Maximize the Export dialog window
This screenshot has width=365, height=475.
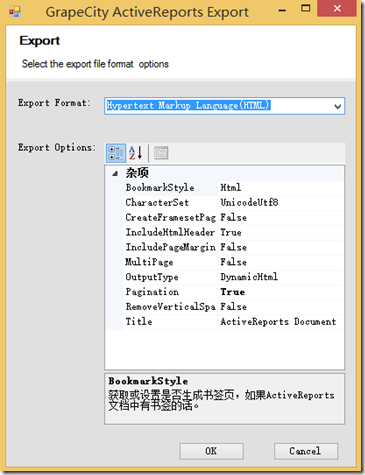[x=305, y=8]
